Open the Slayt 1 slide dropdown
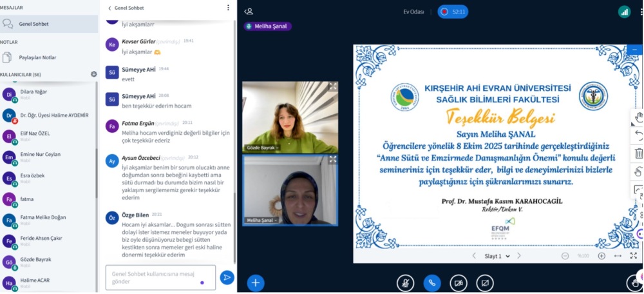Viewport: 644px width, 294px height. (x=497, y=256)
